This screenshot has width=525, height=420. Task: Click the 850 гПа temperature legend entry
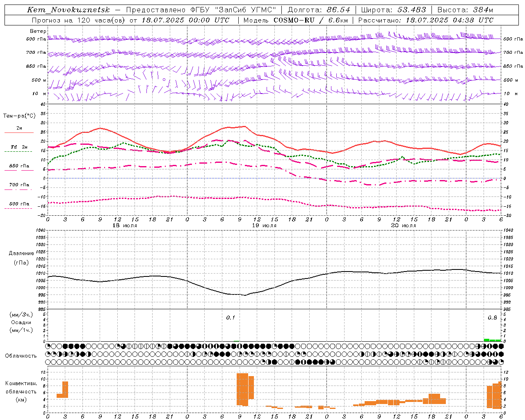(19, 166)
